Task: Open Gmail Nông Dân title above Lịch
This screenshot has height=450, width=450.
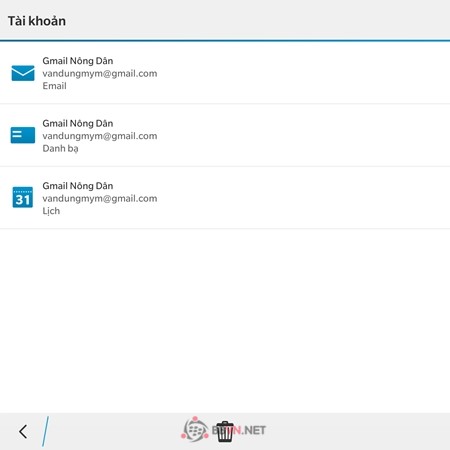Action: click(x=78, y=186)
